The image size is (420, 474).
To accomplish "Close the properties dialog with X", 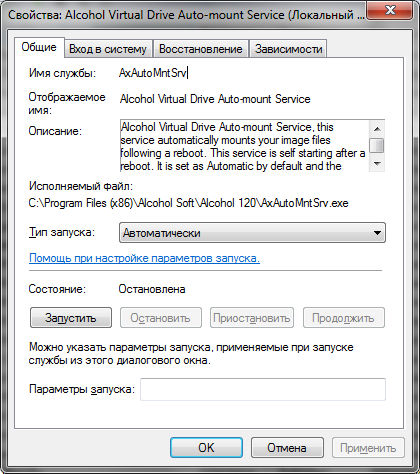I will (x=390, y=10).
